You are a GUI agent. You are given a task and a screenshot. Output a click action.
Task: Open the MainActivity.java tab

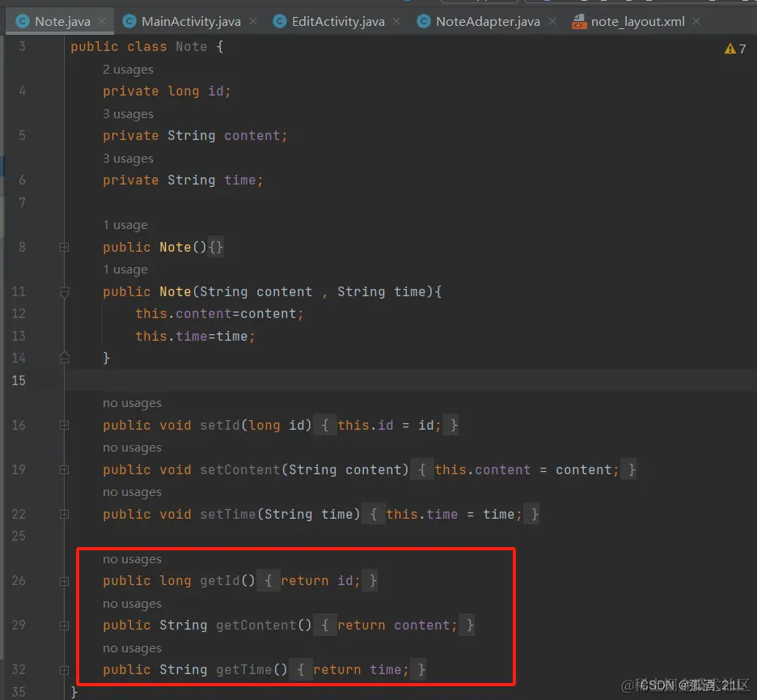[191, 22]
